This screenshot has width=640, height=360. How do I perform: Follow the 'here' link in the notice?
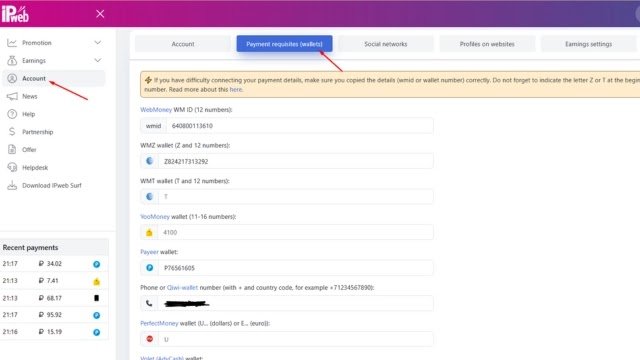[x=236, y=89]
